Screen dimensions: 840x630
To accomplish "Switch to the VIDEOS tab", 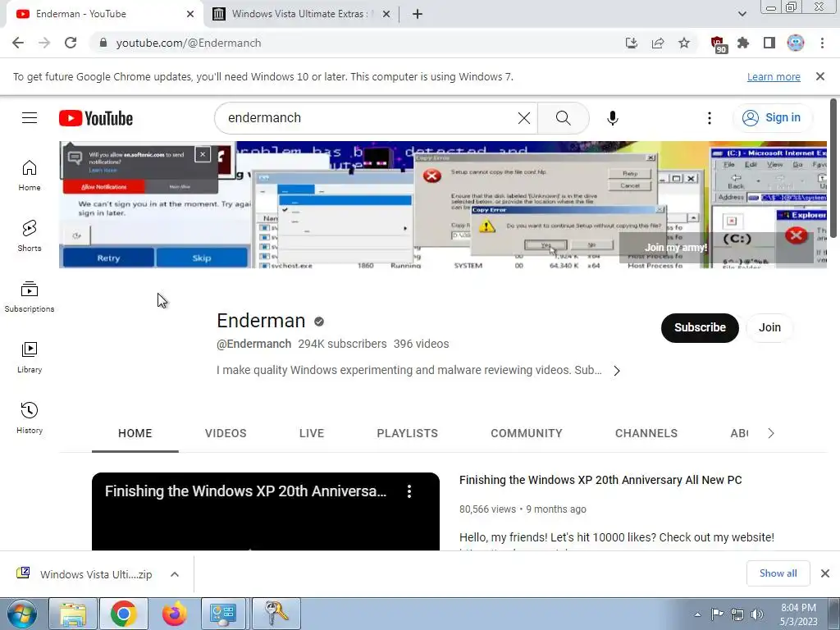I will 226,433.
